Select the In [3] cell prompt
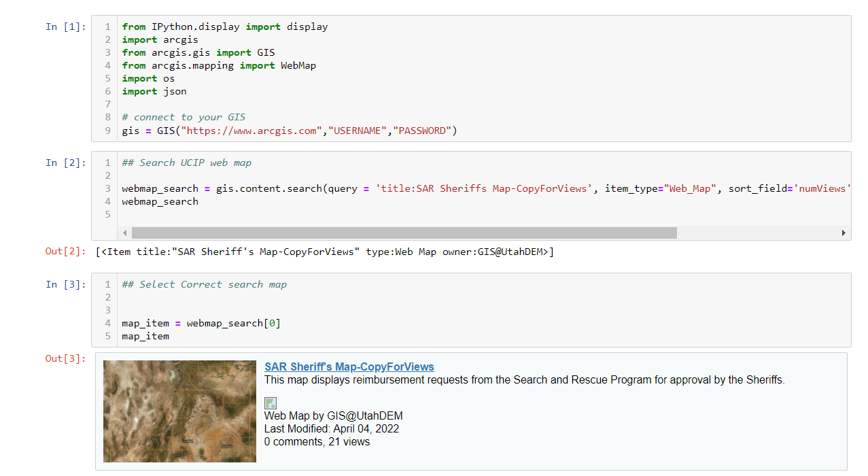 66,285
